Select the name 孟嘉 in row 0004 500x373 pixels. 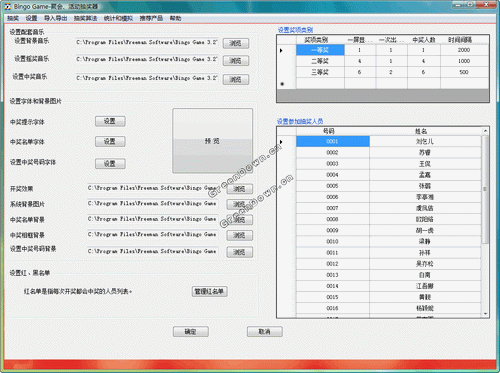coord(425,175)
